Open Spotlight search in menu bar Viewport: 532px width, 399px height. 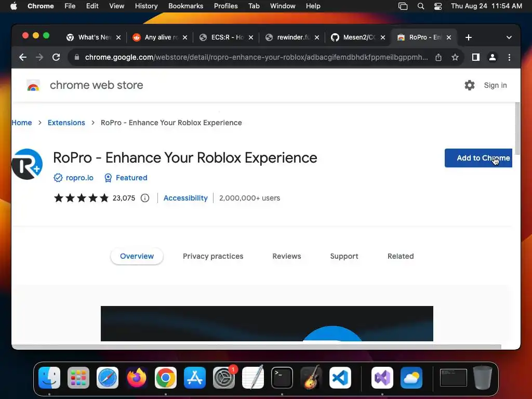coord(421,6)
